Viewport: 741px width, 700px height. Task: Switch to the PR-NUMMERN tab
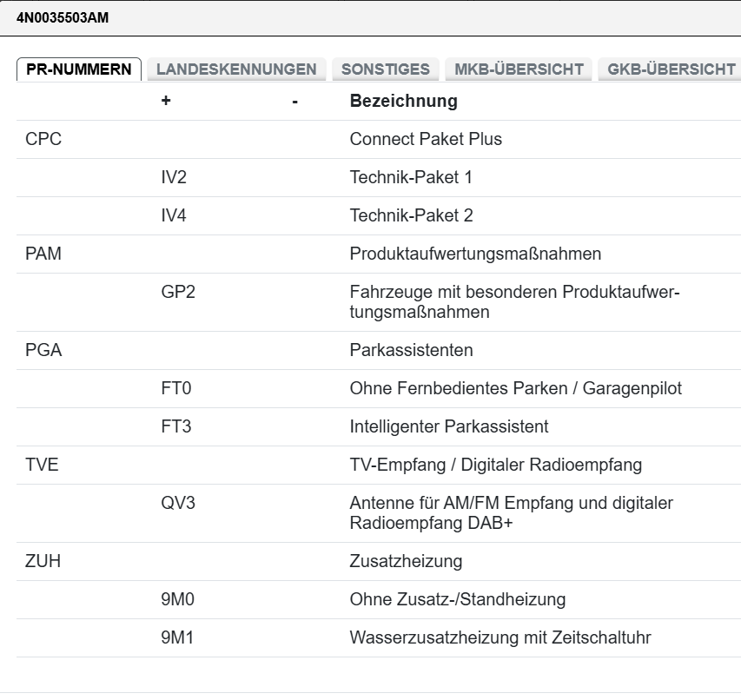point(79,69)
